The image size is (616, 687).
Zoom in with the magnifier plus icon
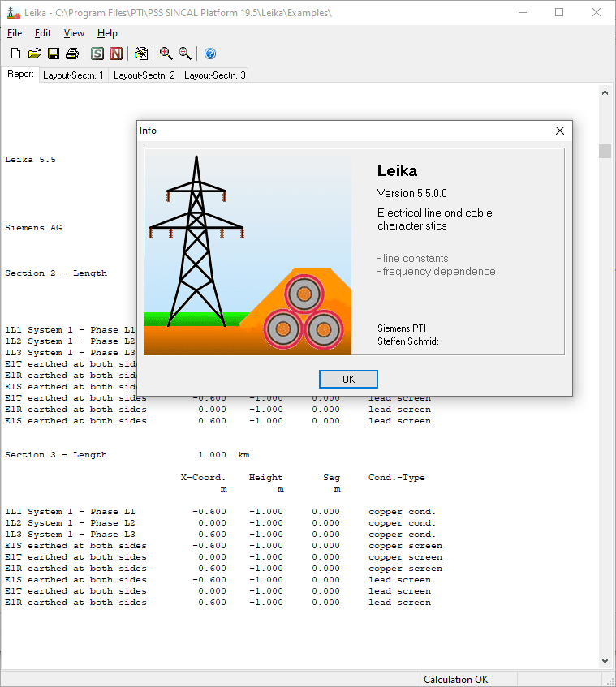[166, 54]
